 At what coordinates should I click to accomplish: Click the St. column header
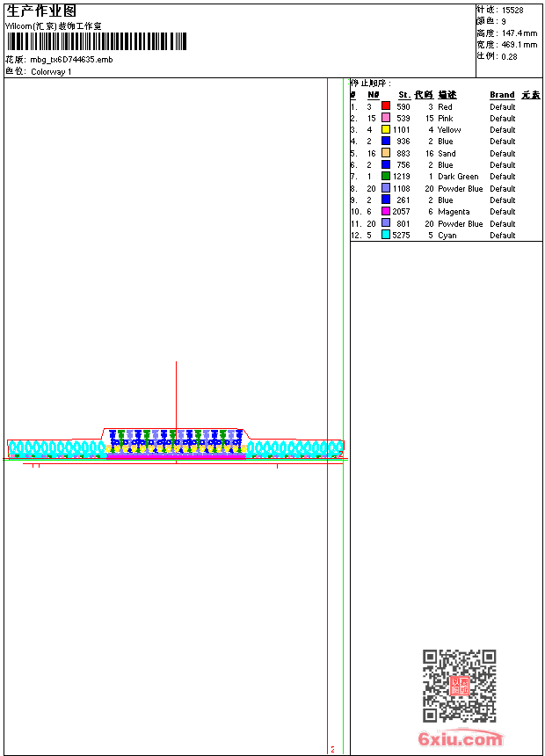(404, 95)
